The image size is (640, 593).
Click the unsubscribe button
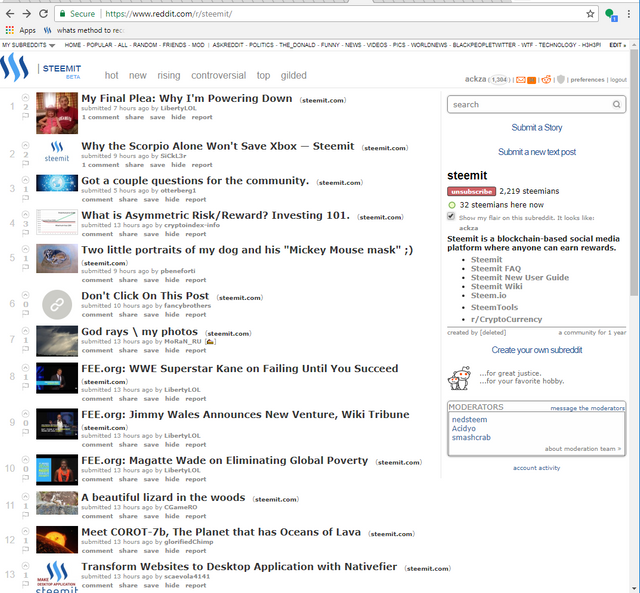pos(471,191)
